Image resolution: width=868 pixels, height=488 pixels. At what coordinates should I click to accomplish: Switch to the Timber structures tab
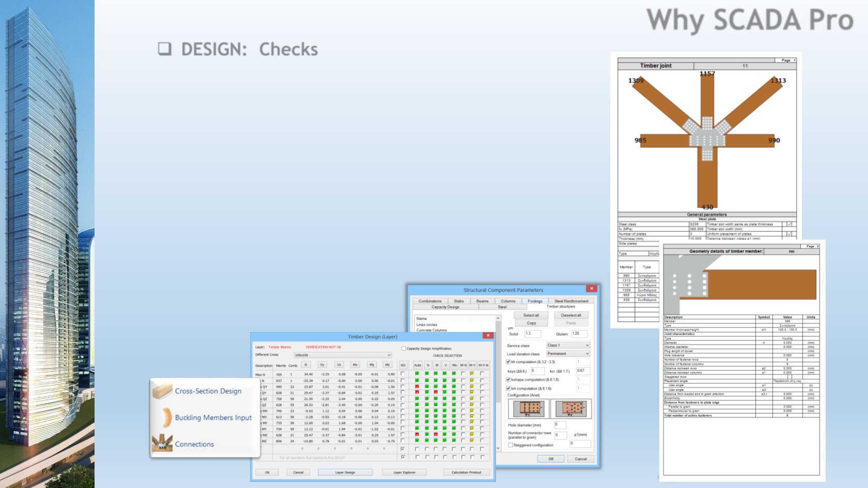[x=561, y=307]
